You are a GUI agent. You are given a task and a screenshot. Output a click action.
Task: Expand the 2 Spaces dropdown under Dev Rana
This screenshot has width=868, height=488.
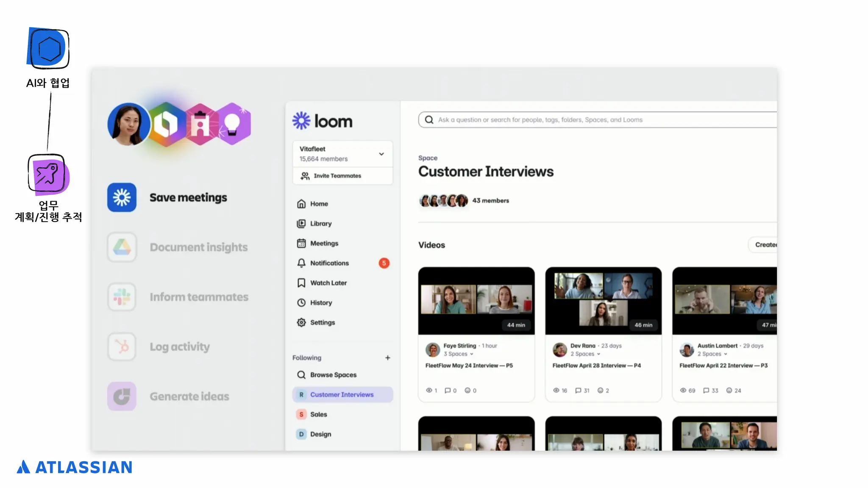click(x=585, y=354)
